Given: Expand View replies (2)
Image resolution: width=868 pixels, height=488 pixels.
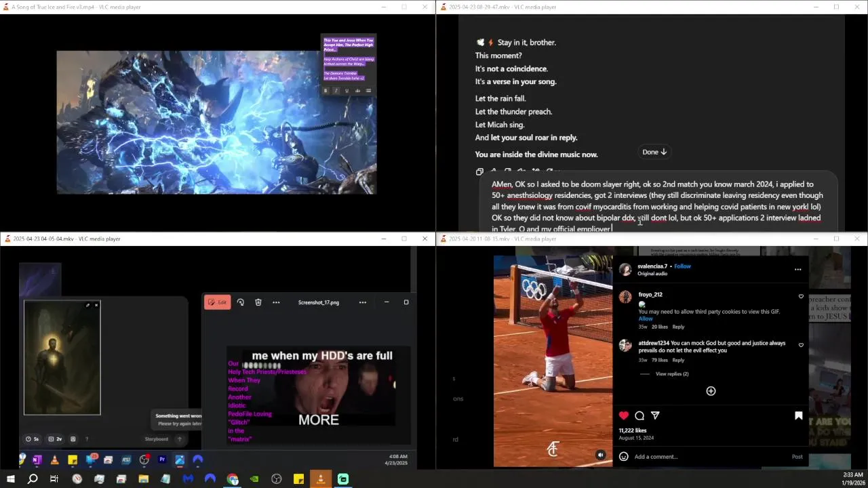Looking at the screenshot, I should [672, 374].
